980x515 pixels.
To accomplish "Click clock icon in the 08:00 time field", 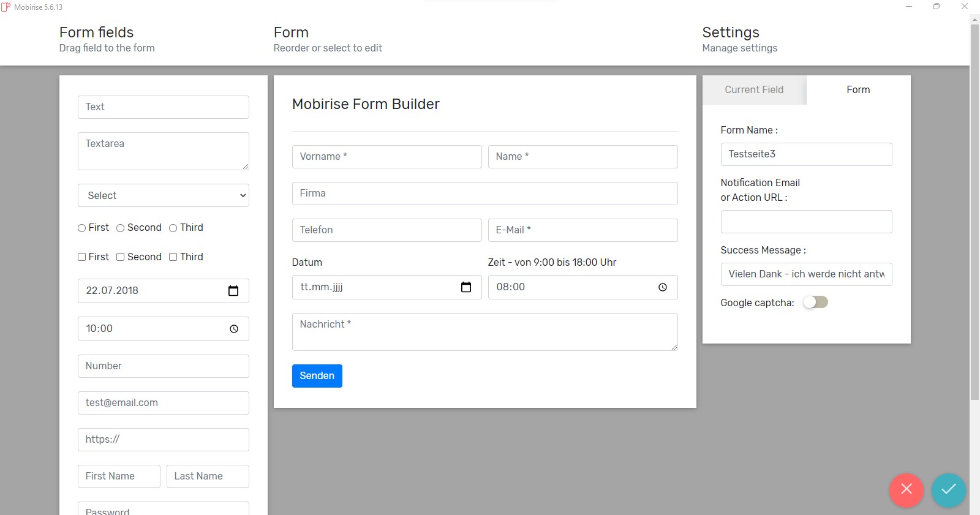I will pos(662,287).
